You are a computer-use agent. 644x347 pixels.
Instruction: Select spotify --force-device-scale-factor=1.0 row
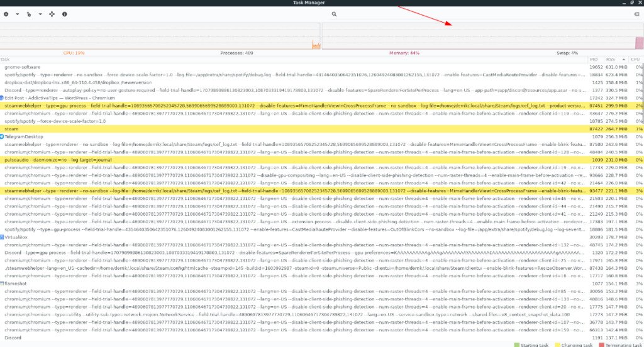coord(322,121)
